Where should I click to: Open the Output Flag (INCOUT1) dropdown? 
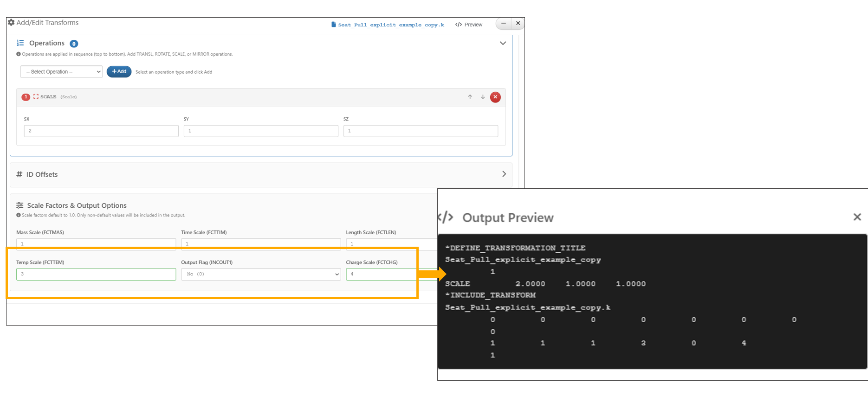[x=261, y=274]
